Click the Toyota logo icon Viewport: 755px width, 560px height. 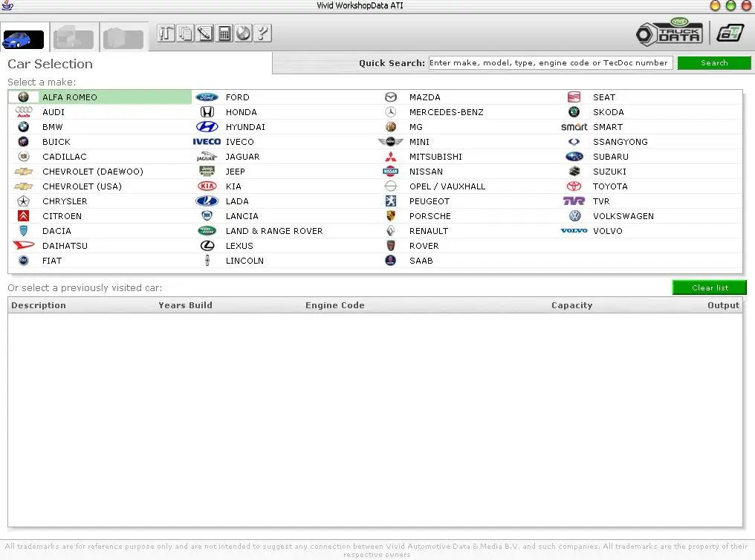(574, 186)
